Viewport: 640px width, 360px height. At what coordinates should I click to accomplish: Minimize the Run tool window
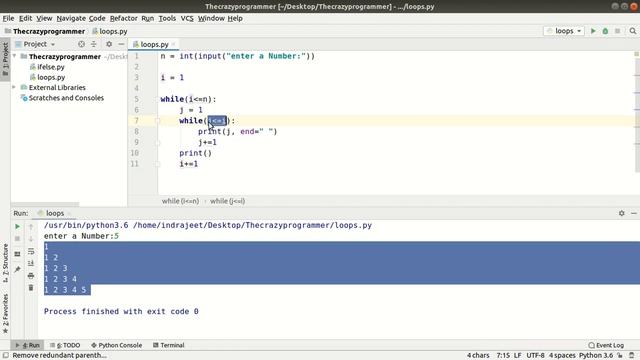[x=633, y=213]
